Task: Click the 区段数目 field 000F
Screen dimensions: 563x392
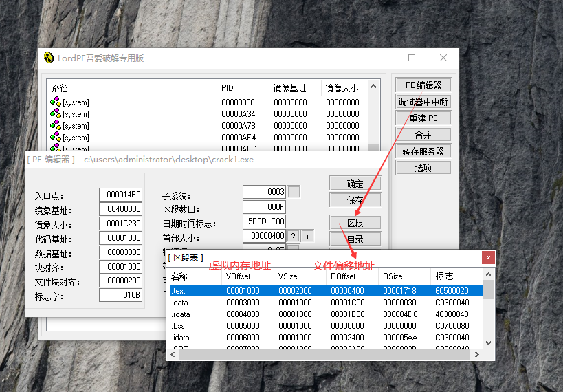Action: [x=264, y=206]
